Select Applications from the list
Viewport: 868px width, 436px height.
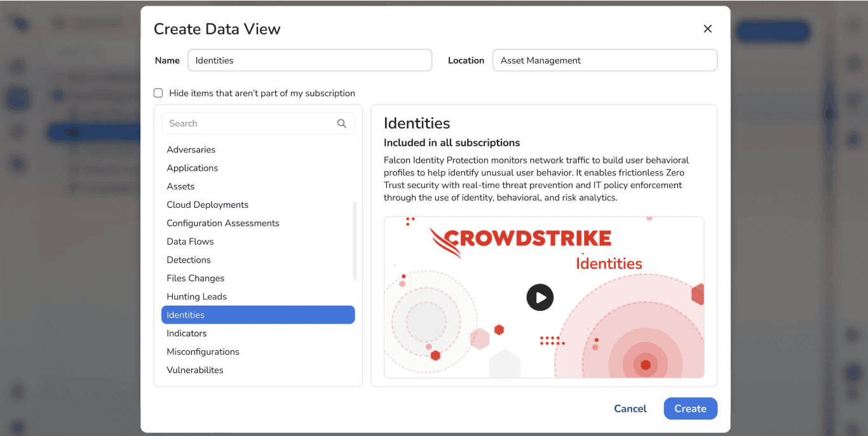coord(258,168)
